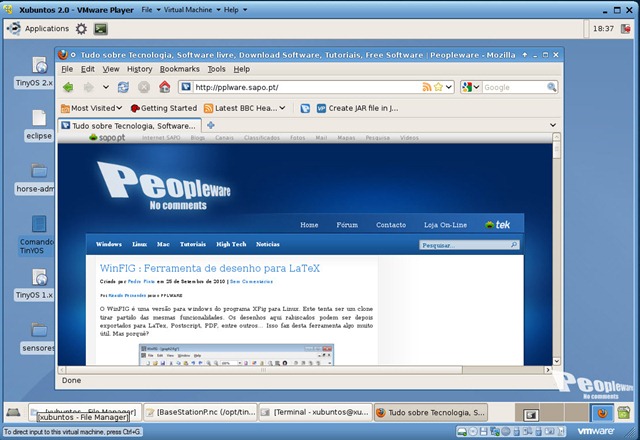Select the Tutoriais category
Screen dimensions: 640x440
[193, 244]
